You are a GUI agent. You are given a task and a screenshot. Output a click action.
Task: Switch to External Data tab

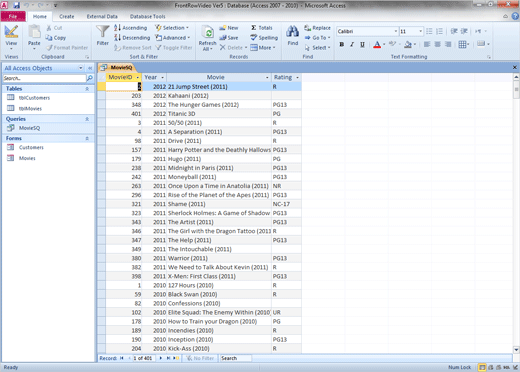tap(102, 16)
